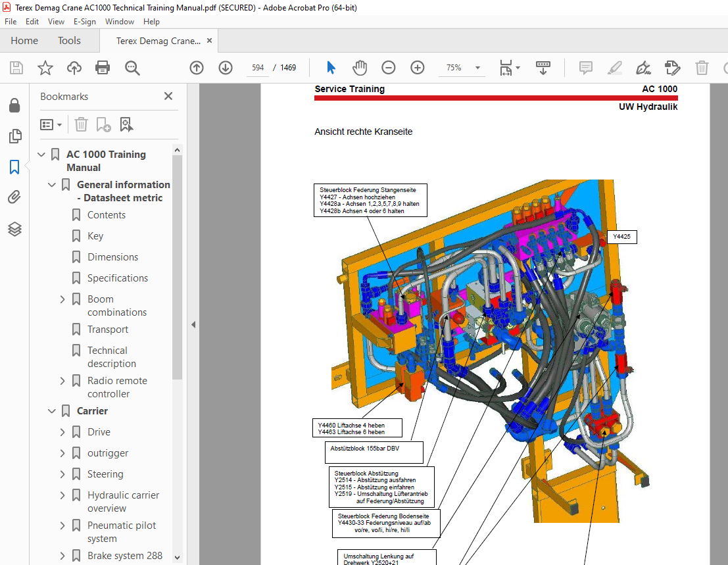Close the Bookmarks panel
Image resolution: width=728 pixels, height=565 pixels.
pyautogui.click(x=168, y=96)
